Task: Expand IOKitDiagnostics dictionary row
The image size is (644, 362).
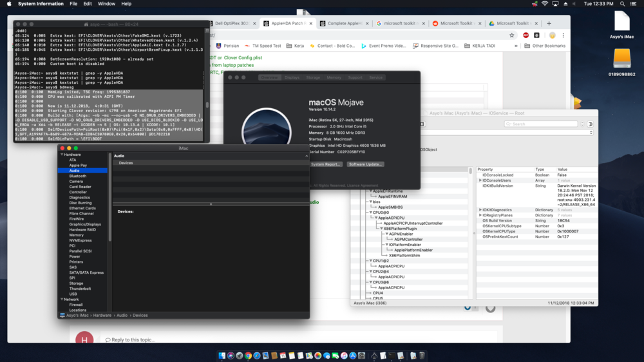Action: (x=480, y=210)
